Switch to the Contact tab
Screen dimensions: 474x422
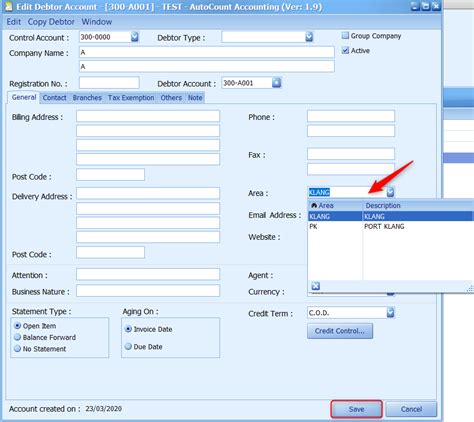[54, 98]
